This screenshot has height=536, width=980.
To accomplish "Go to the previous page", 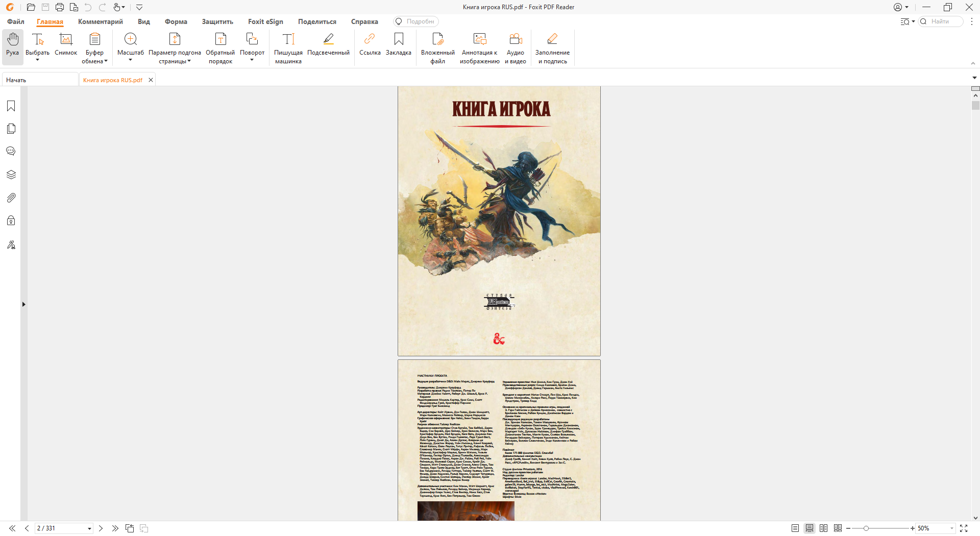I will (x=27, y=528).
